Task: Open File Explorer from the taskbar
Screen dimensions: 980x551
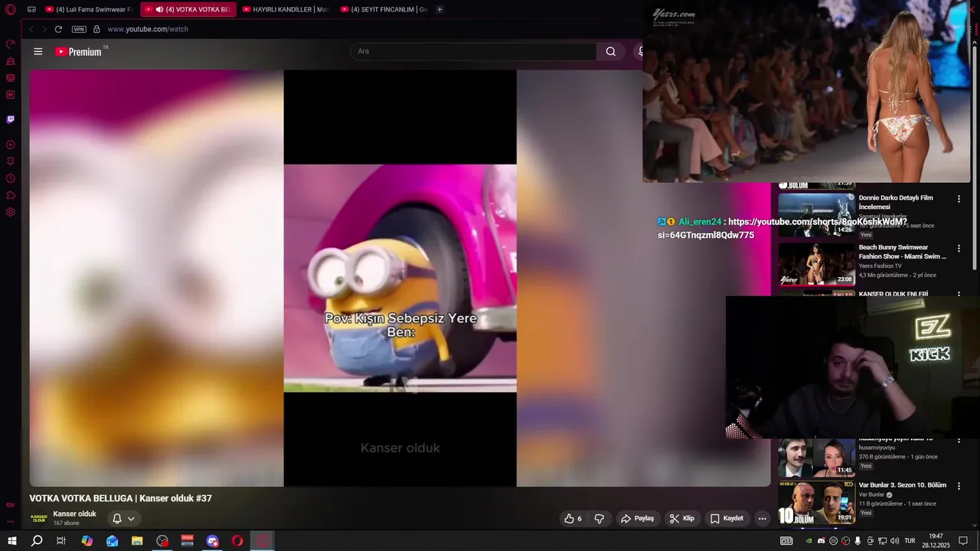Action: [x=137, y=541]
